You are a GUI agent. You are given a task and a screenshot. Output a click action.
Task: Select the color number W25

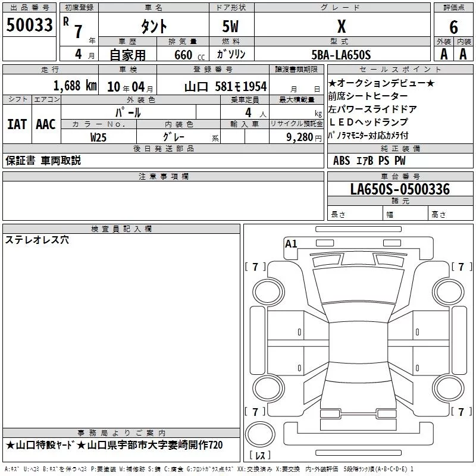tap(99, 137)
